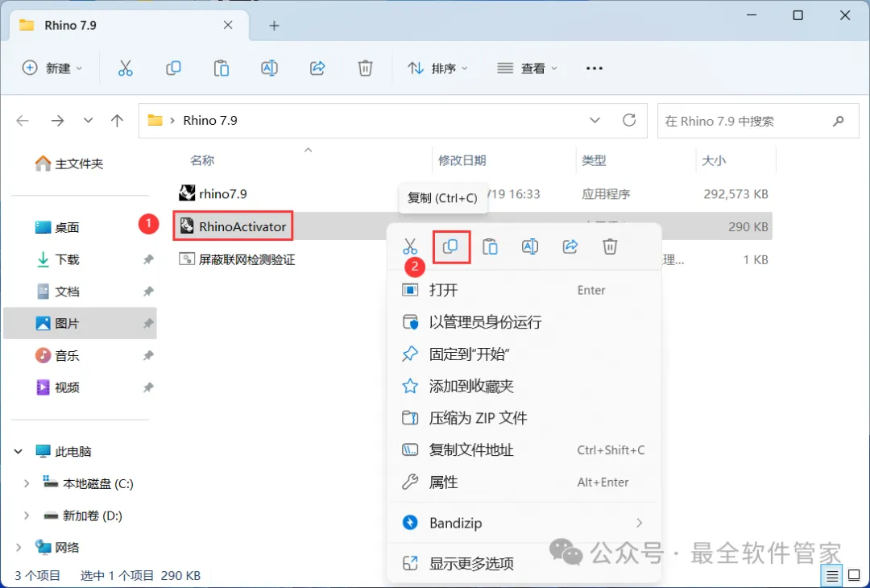Screen dimensions: 870x588
Task: Click the Delete trash icon in the top toolbar
Action: (x=365, y=68)
